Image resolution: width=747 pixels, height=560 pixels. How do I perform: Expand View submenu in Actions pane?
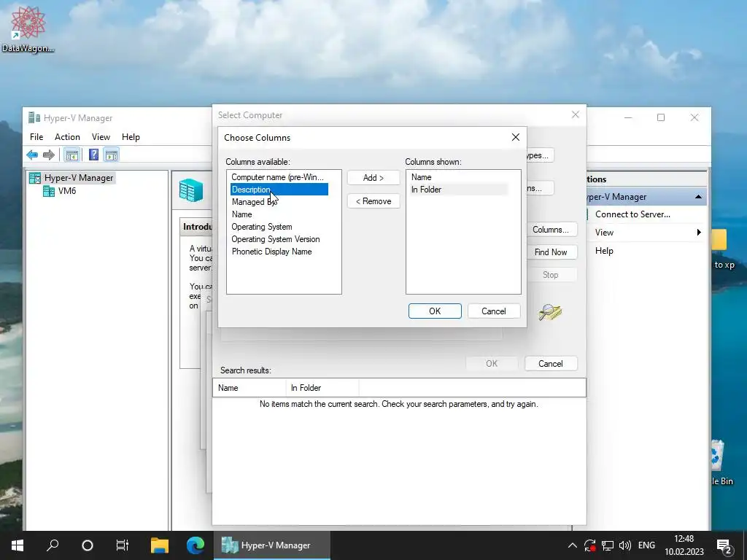pos(648,233)
